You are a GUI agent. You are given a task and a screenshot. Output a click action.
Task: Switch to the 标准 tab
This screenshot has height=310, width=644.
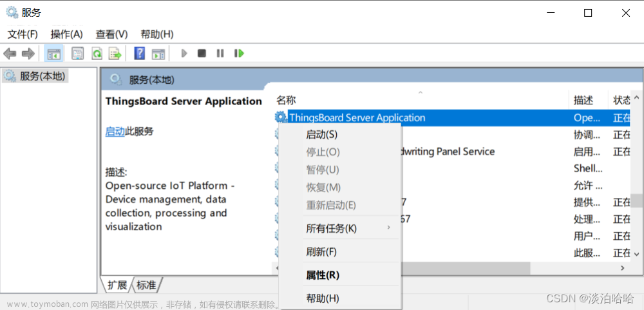(x=147, y=285)
